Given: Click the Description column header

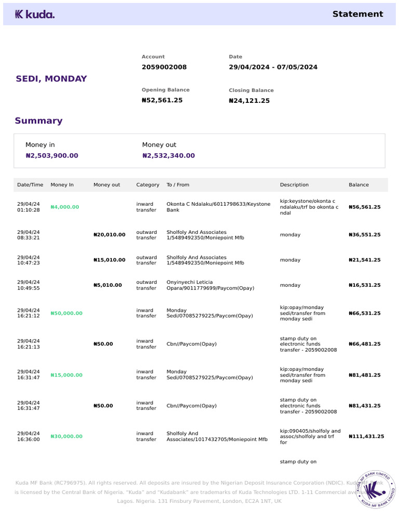Looking at the screenshot, I should click(294, 185).
